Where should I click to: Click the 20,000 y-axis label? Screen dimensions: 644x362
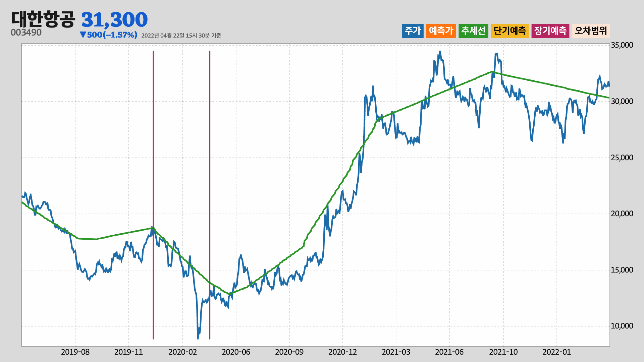click(622, 214)
